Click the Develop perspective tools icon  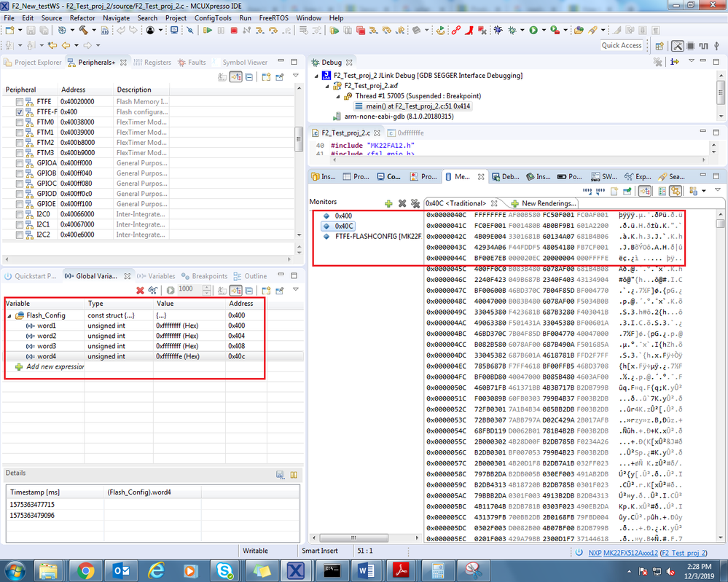(x=678, y=45)
